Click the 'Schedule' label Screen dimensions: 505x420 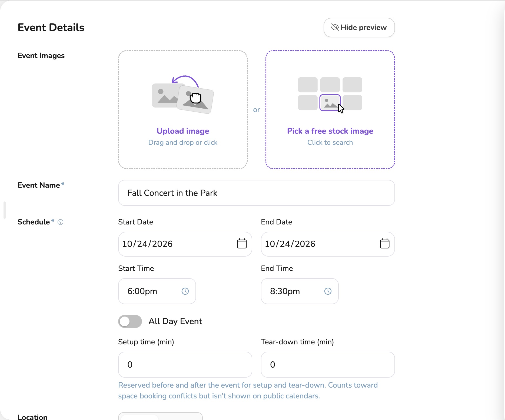[34, 222]
